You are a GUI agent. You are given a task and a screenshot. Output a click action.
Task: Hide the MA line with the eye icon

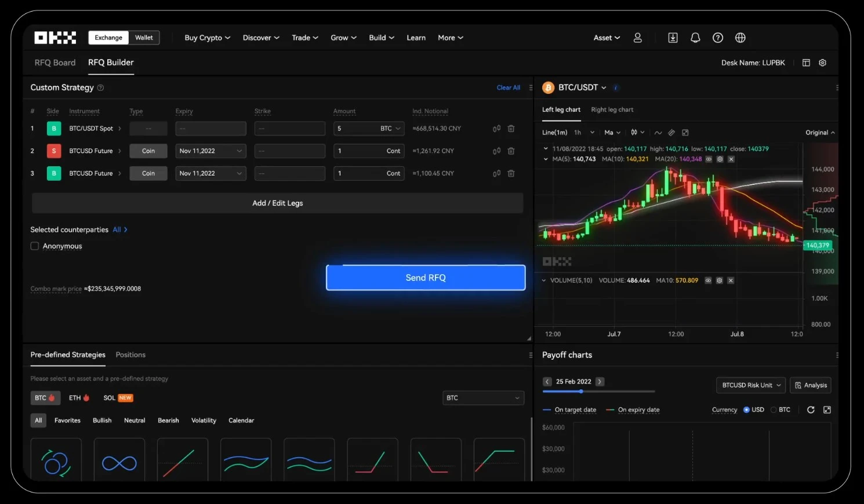[x=708, y=159]
